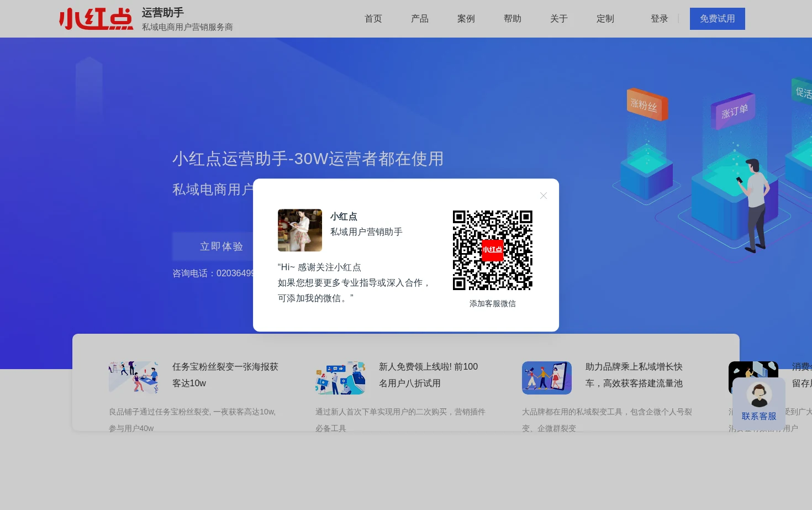Image resolution: width=812 pixels, height=510 pixels.
Task: Click description 良品铺子通过任务宝粉丝裂变
Action: point(192,420)
